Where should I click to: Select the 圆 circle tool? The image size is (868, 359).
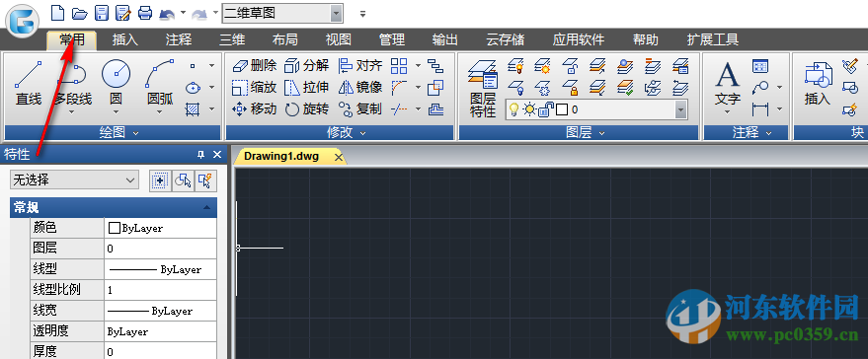click(117, 84)
